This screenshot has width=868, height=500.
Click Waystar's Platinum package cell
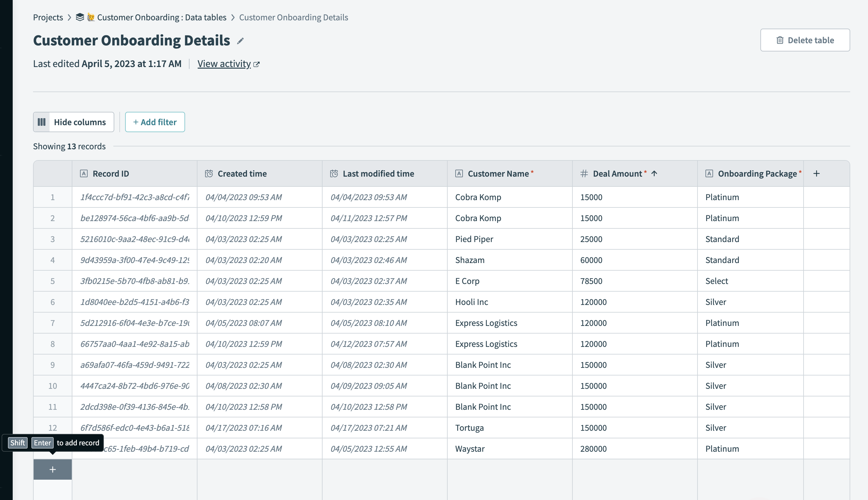[x=750, y=449]
